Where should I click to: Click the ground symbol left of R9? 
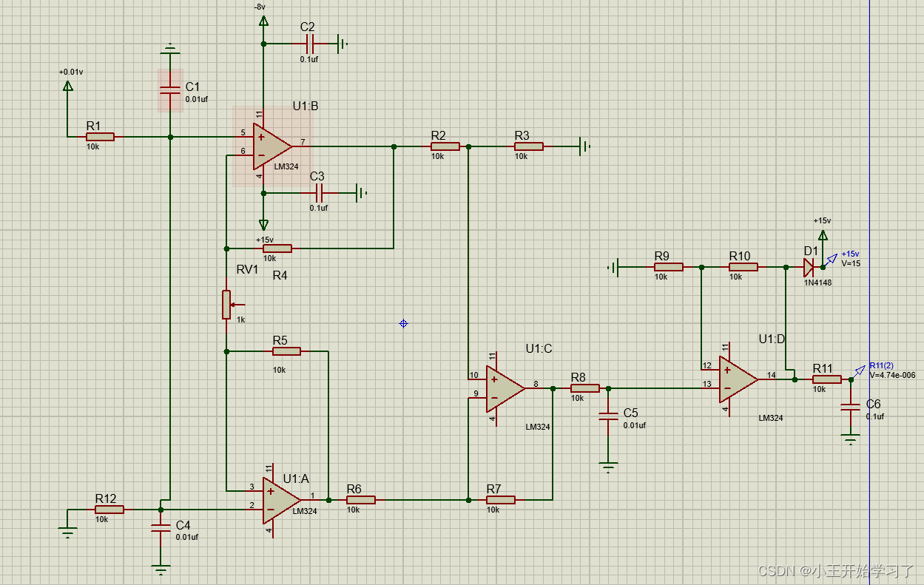[x=613, y=267]
